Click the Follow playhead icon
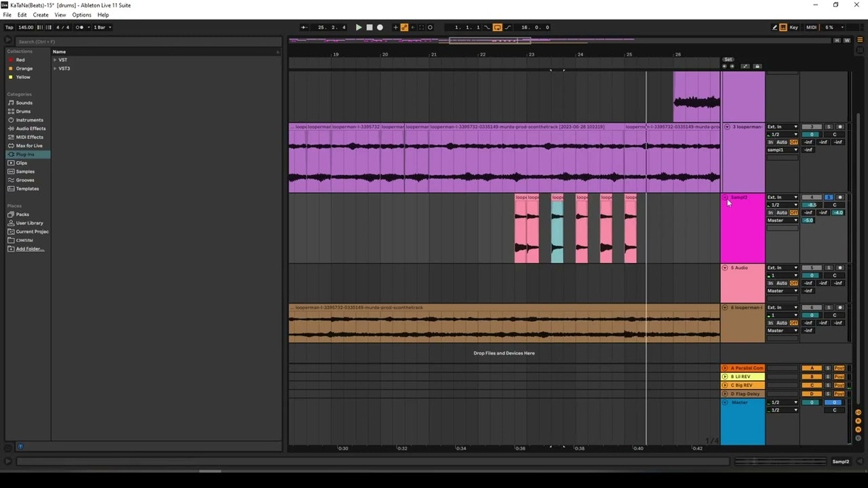 [305, 27]
